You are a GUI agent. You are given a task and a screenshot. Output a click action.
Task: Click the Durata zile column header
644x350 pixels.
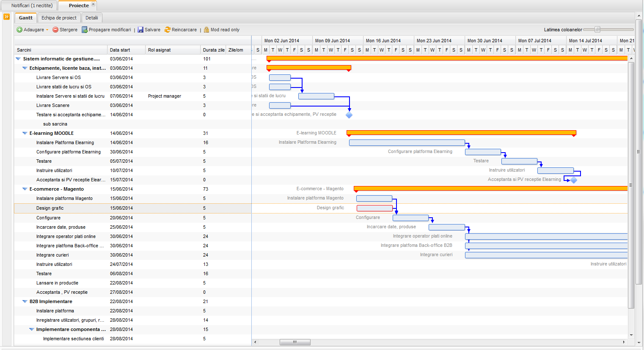(x=213, y=50)
